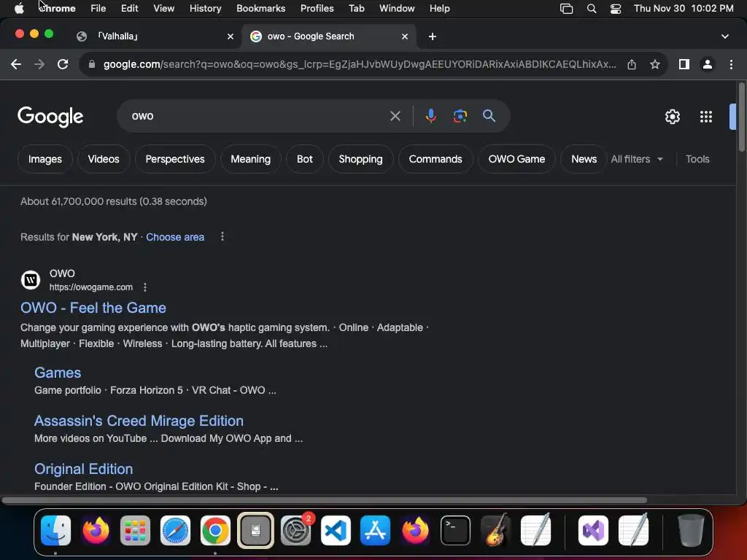Open Safari from the Dock
The image size is (747, 560).
[175, 531]
